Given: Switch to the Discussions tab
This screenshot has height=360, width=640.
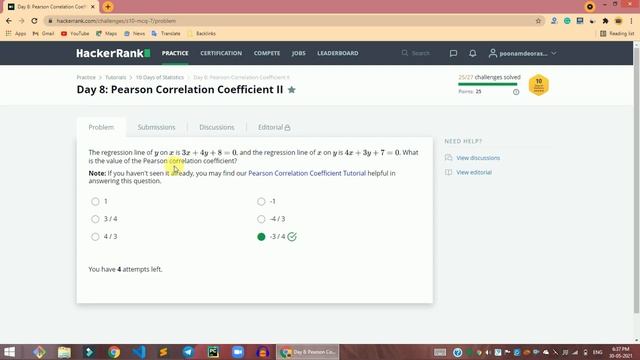Looking at the screenshot, I should tap(217, 127).
